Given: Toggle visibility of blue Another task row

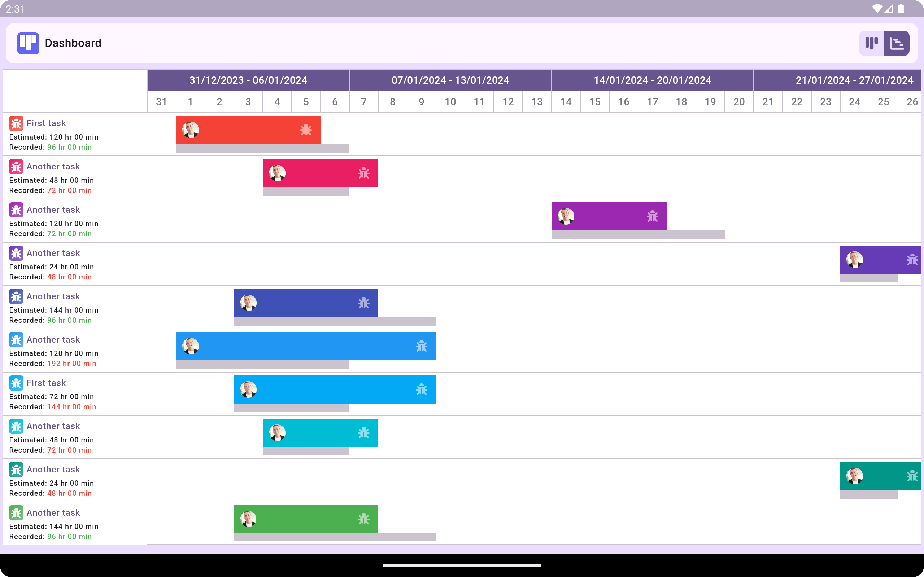Looking at the screenshot, I should [15, 340].
